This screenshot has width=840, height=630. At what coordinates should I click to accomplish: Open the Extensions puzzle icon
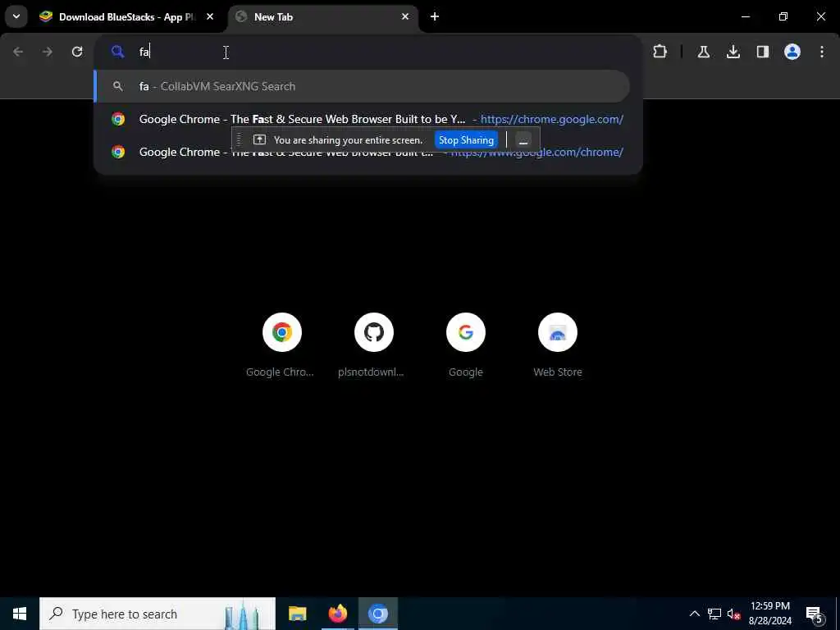[x=660, y=52]
